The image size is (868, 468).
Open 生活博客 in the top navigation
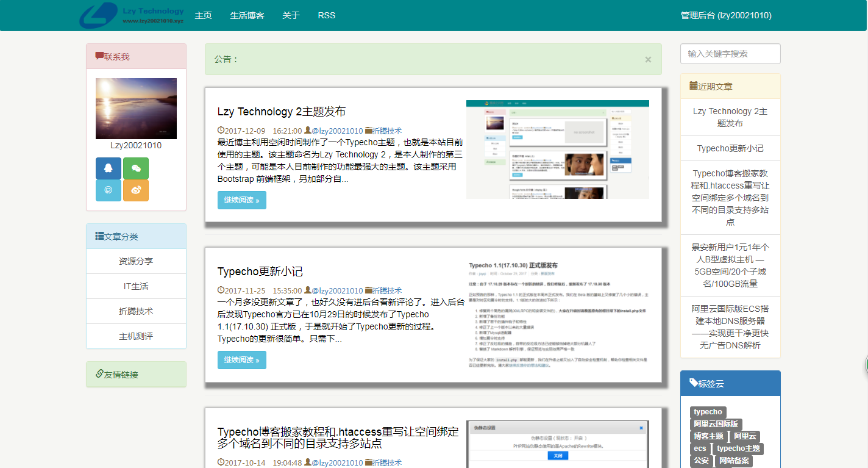(x=247, y=15)
